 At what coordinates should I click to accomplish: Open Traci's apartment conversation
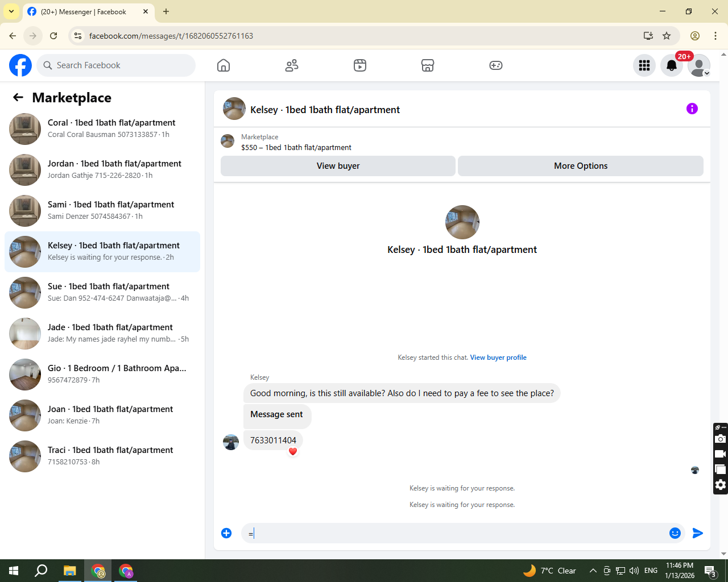pyautogui.click(x=102, y=456)
